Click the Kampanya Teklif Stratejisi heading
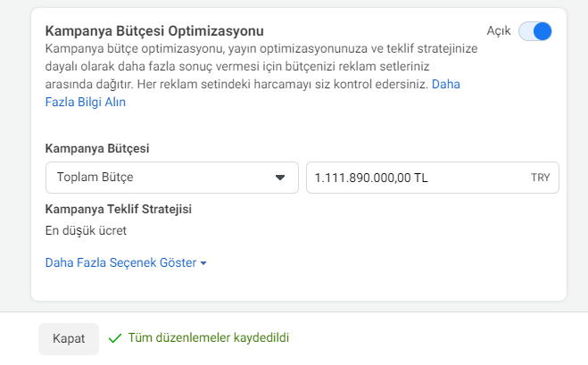 point(118,209)
